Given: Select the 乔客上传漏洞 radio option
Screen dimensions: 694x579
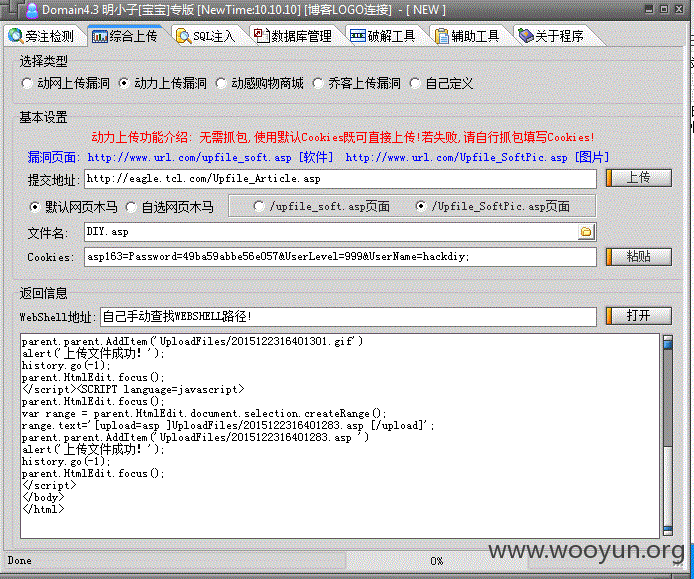Looking at the screenshot, I should 318,83.
